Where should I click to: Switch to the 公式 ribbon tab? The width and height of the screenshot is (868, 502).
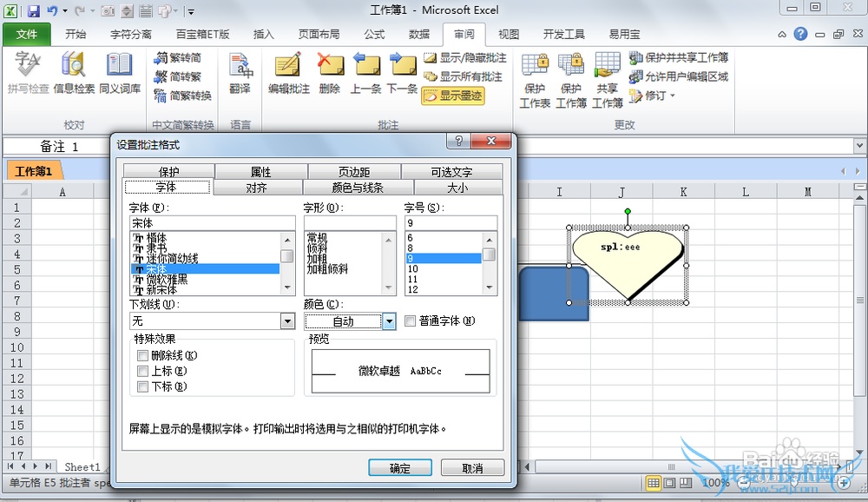tap(374, 35)
